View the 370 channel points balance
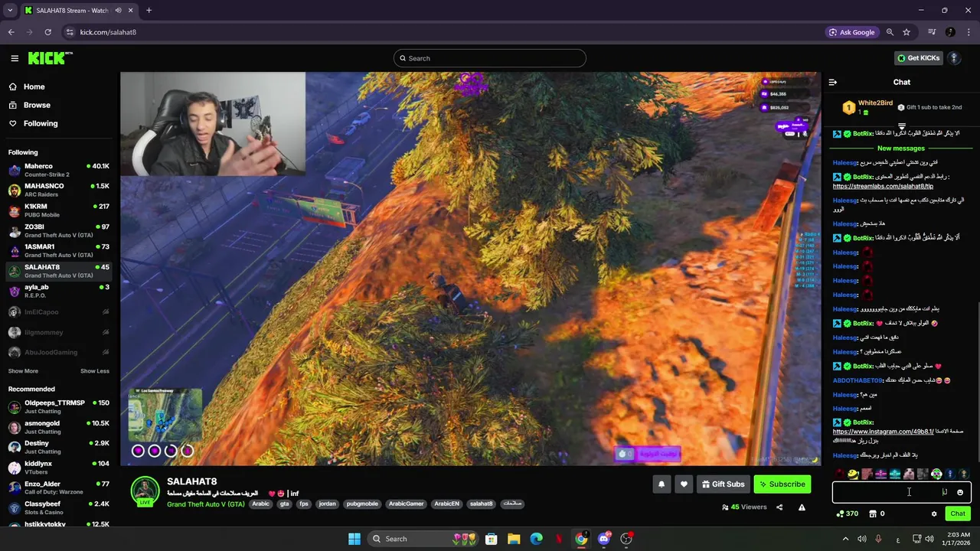 pos(847,514)
